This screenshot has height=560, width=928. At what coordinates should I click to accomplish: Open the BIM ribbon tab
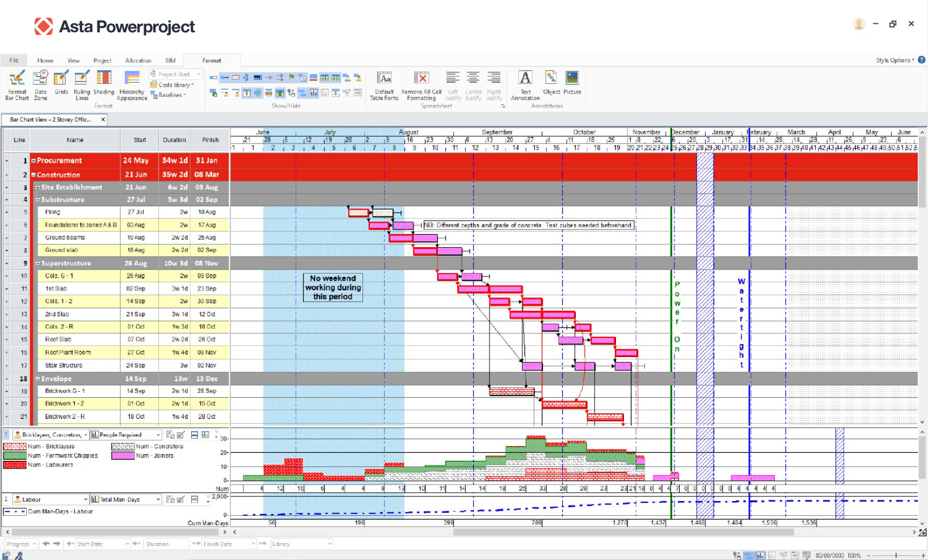pyautogui.click(x=171, y=61)
